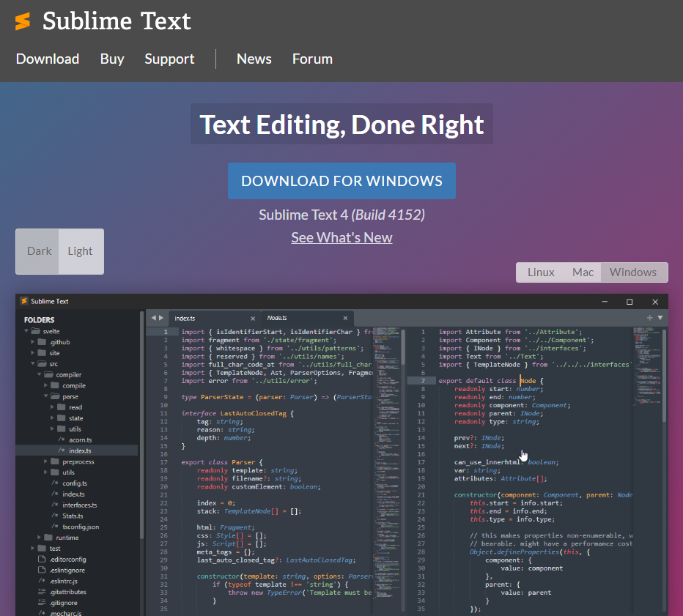Open interfaces.ts in the sidebar

point(80,505)
